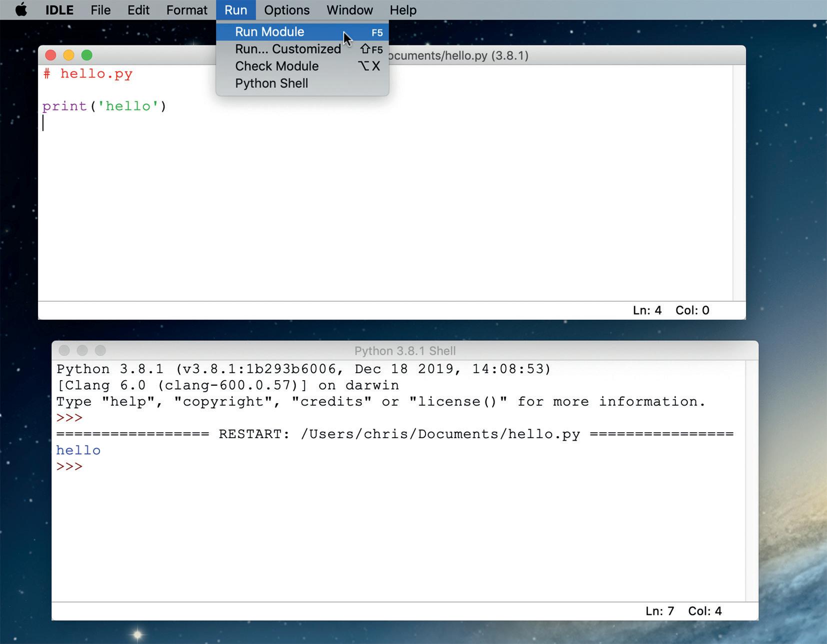Open the Edit menu

138,10
